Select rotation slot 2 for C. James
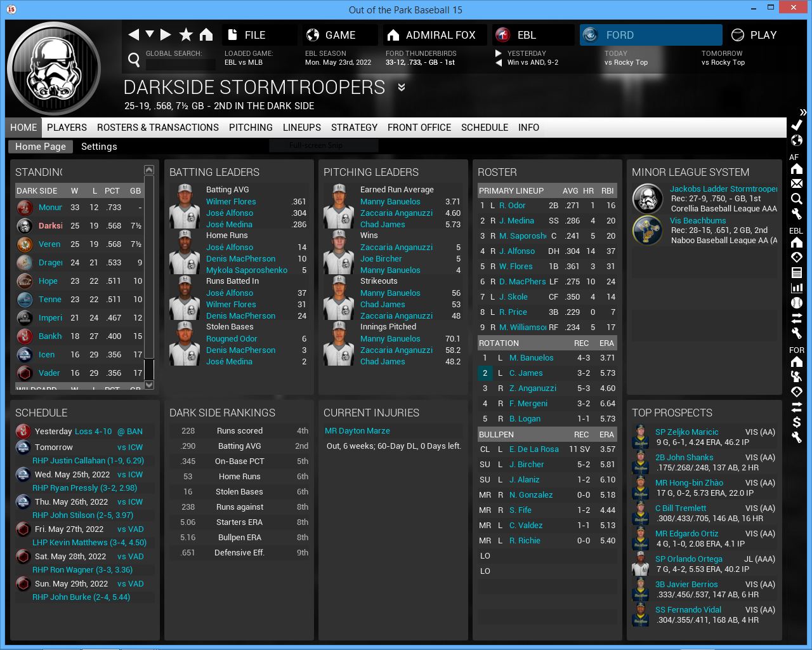This screenshot has width=812, height=650. pos(485,373)
